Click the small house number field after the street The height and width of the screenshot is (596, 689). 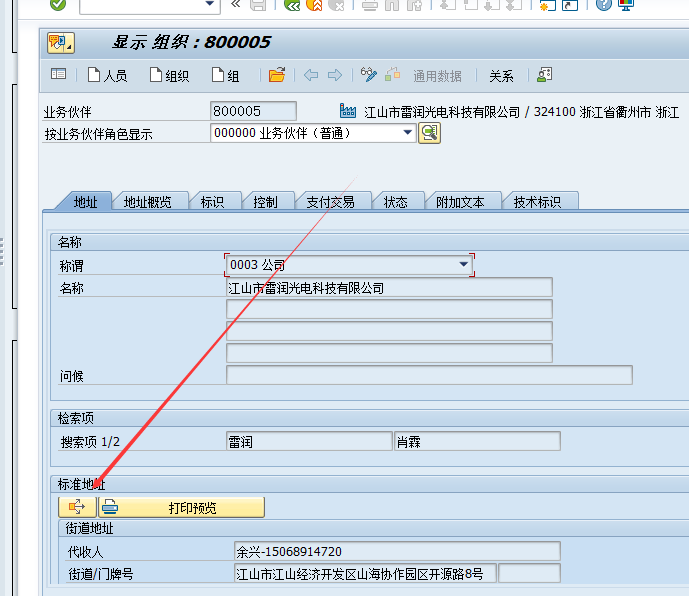[x=529, y=574]
